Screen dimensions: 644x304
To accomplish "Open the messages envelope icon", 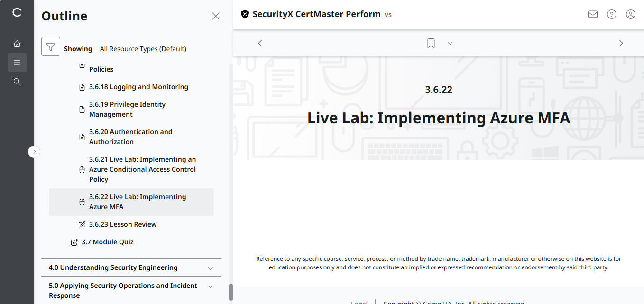I will pos(592,14).
